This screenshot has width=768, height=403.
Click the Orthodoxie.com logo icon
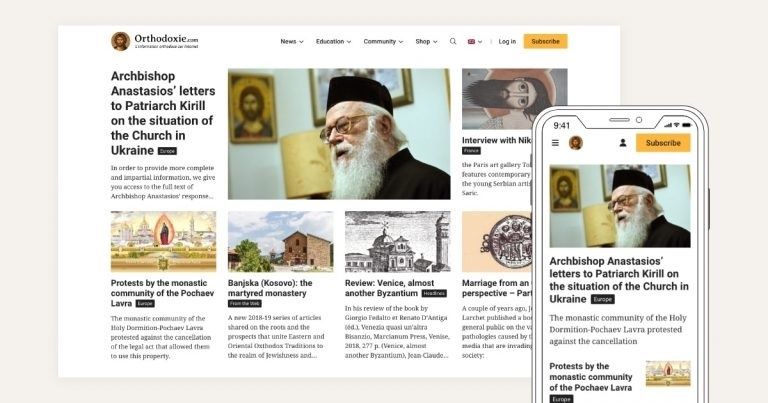click(x=120, y=42)
